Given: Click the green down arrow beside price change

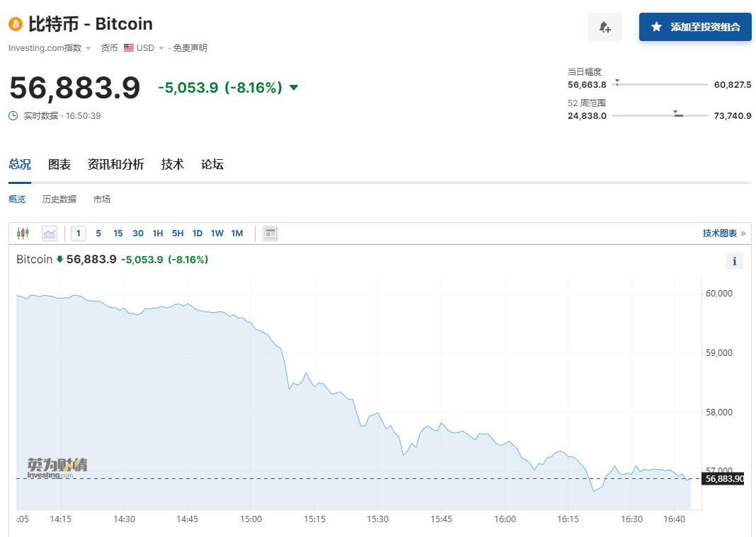Looking at the screenshot, I should tap(294, 88).
